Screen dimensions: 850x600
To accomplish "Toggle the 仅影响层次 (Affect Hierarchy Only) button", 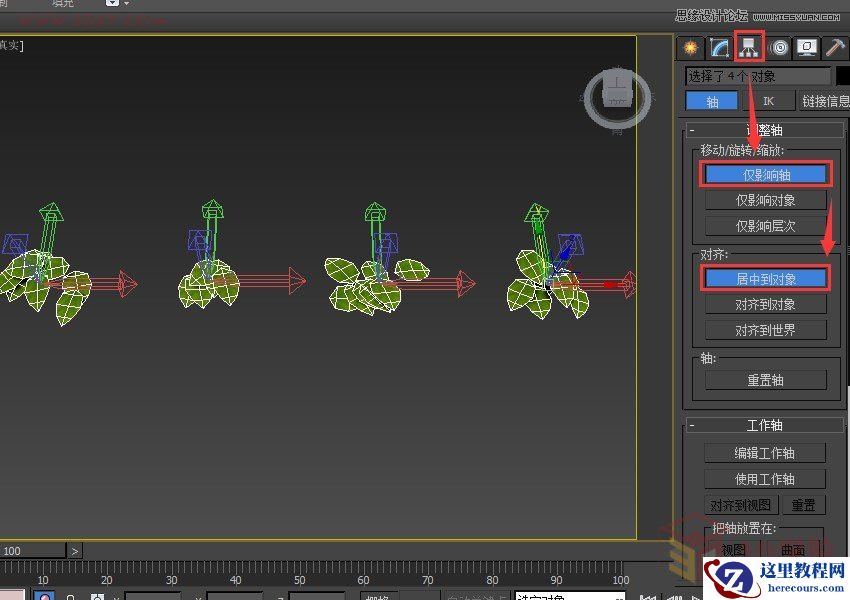I will (x=766, y=226).
